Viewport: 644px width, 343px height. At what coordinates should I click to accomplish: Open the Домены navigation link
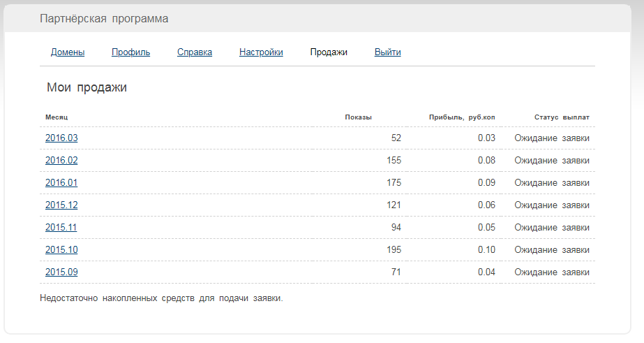68,52
